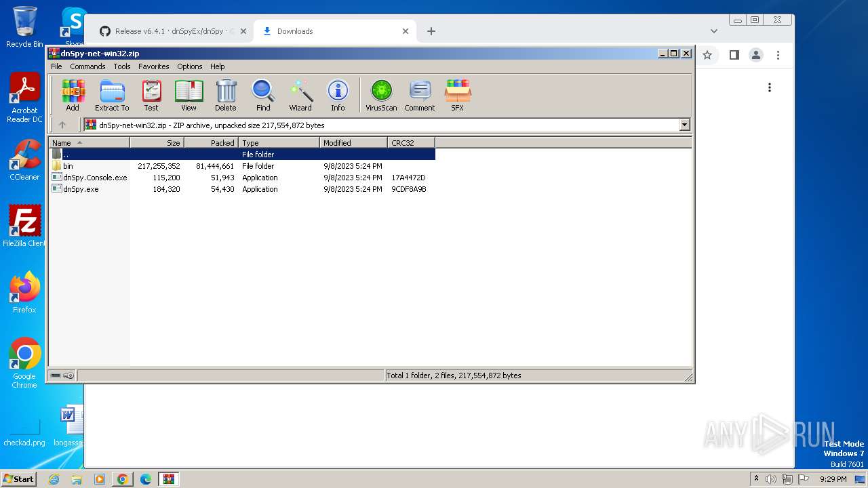868x488 pixels.
Task: Open Downloads page more actions menu
Action: coord(770,87)
